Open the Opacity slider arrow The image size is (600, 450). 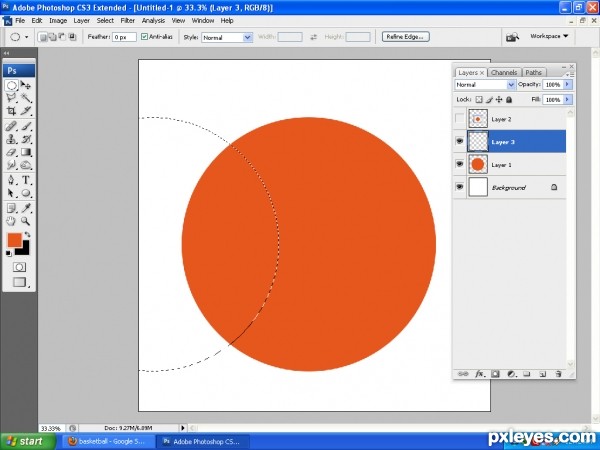point(567,84)
